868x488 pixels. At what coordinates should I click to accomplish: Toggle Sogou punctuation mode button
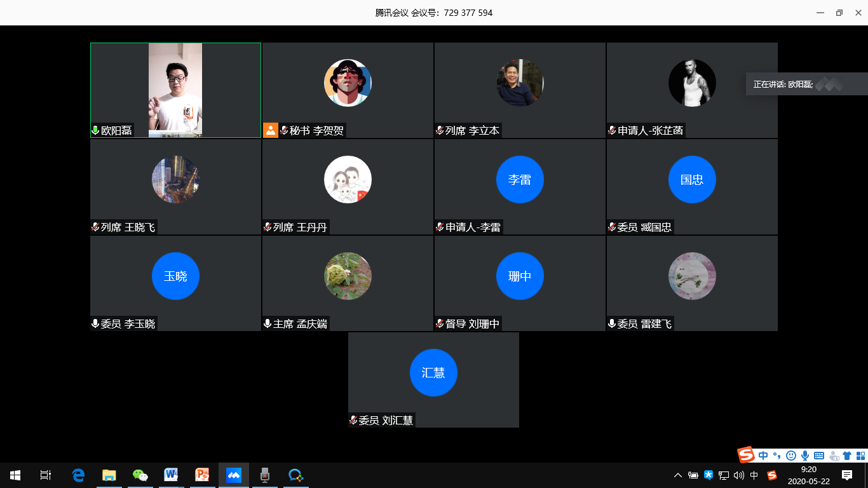(776, 456)
